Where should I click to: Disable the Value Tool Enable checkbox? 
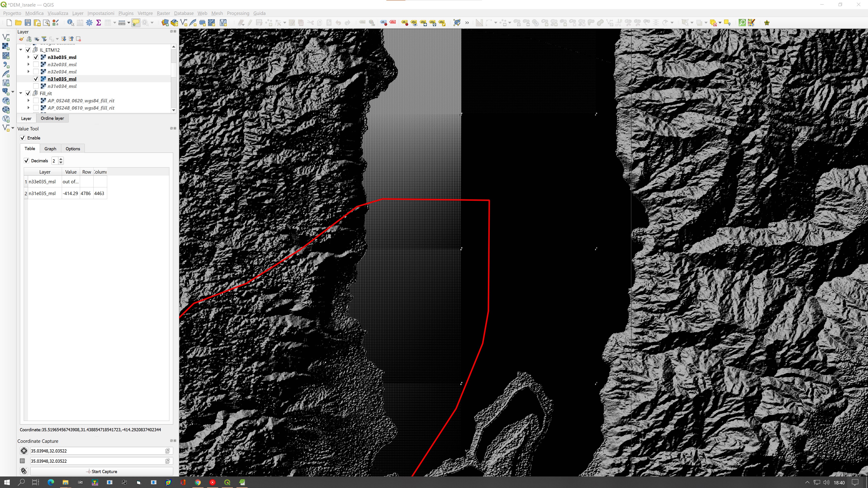pyautogui.click(x=23, y=138)
